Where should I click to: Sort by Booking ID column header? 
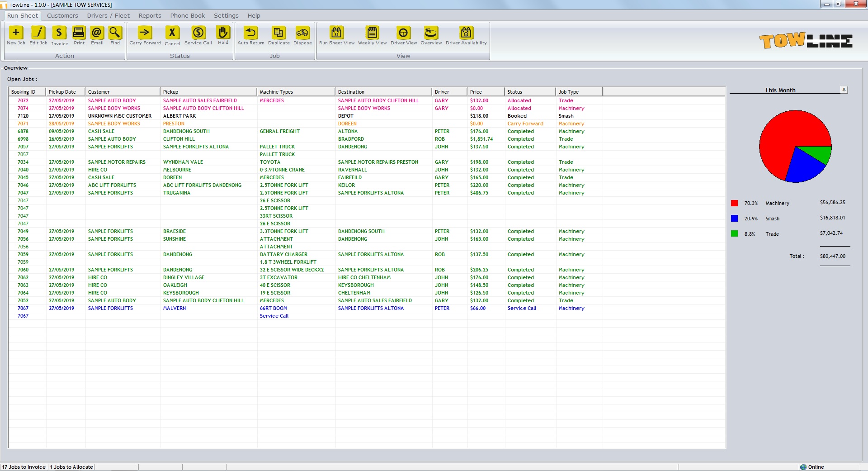(27, 92)
